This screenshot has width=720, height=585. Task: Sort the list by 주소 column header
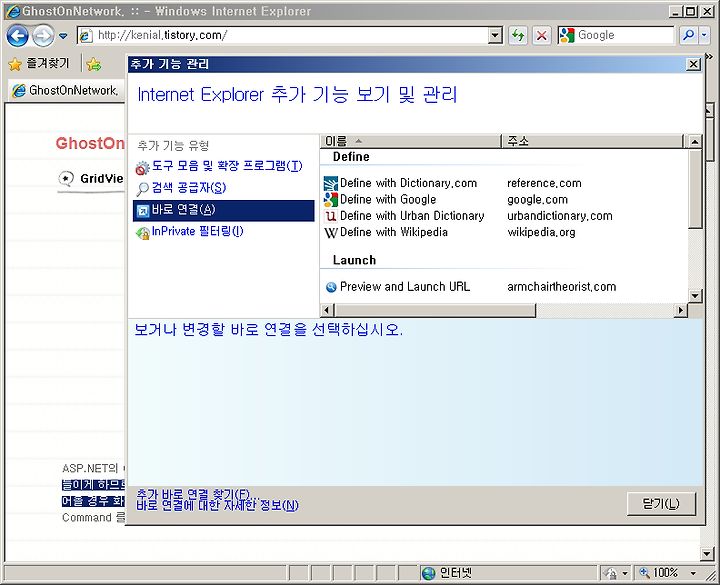592,141
